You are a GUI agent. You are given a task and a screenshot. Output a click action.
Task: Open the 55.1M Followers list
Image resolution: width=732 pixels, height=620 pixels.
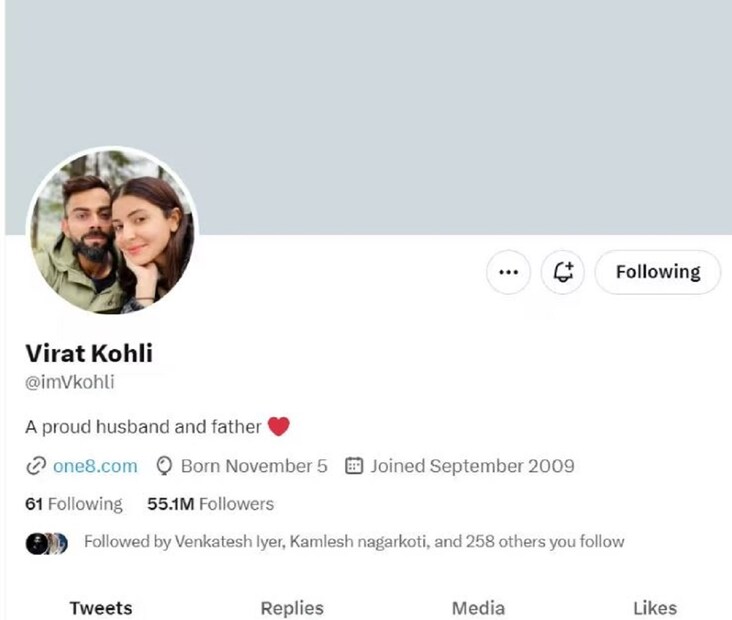click(210, 504)
